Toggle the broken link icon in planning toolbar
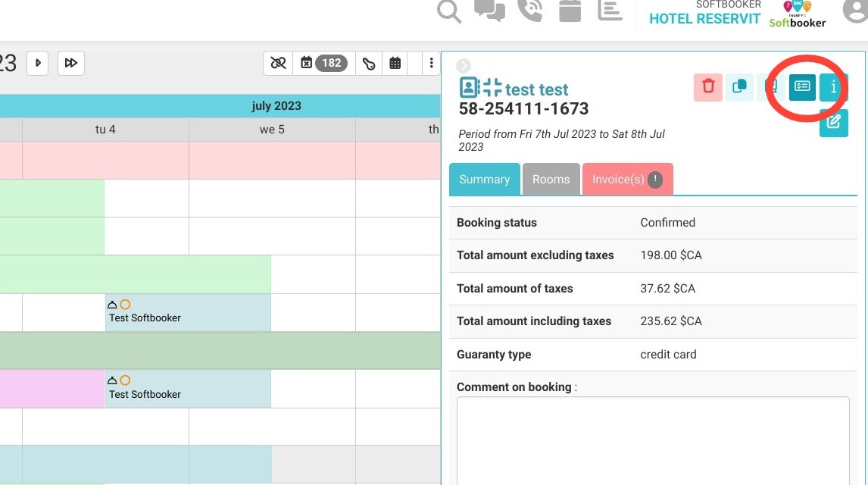 [x=278, y=63]
